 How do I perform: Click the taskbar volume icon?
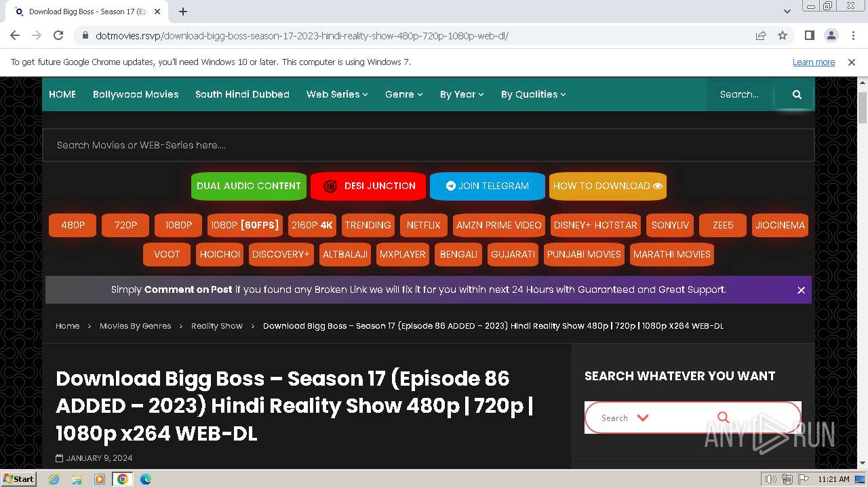click(x=771, y=479)
